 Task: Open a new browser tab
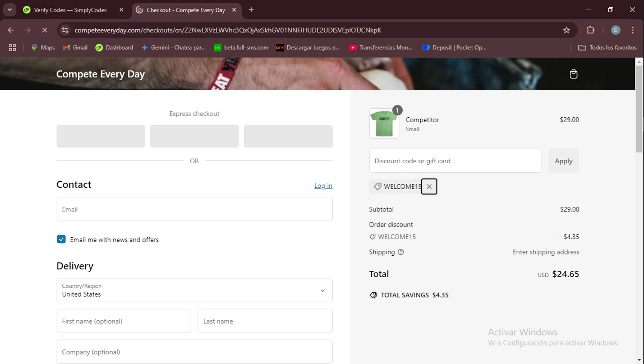point(251,10)
